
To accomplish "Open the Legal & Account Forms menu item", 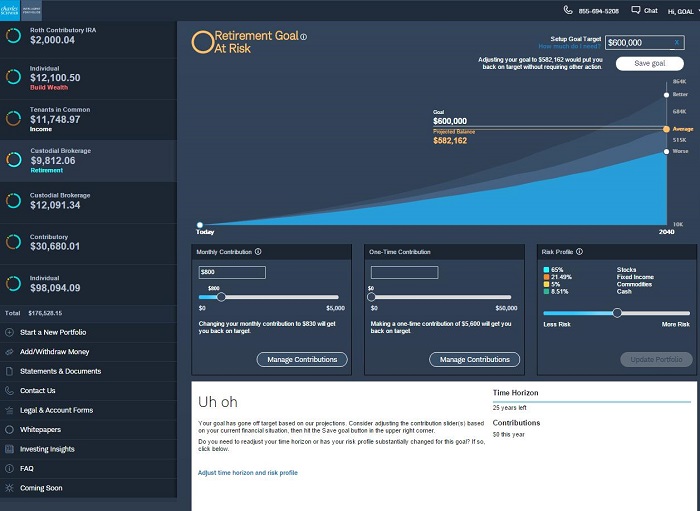I will (x=56, y=410).
